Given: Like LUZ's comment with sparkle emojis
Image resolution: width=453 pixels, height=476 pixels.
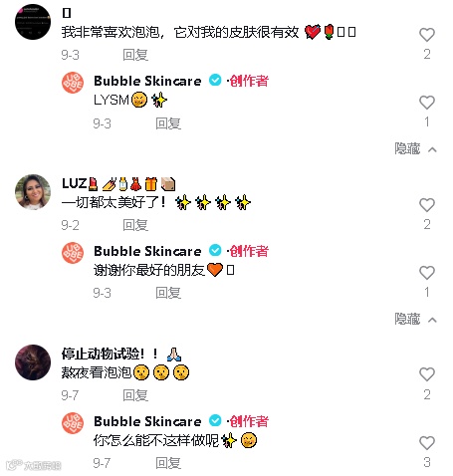Looking at the screenshot, I should pos(427,205).
